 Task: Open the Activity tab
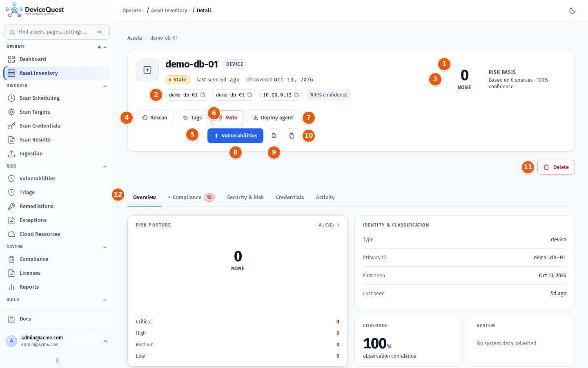pos(325,197)
